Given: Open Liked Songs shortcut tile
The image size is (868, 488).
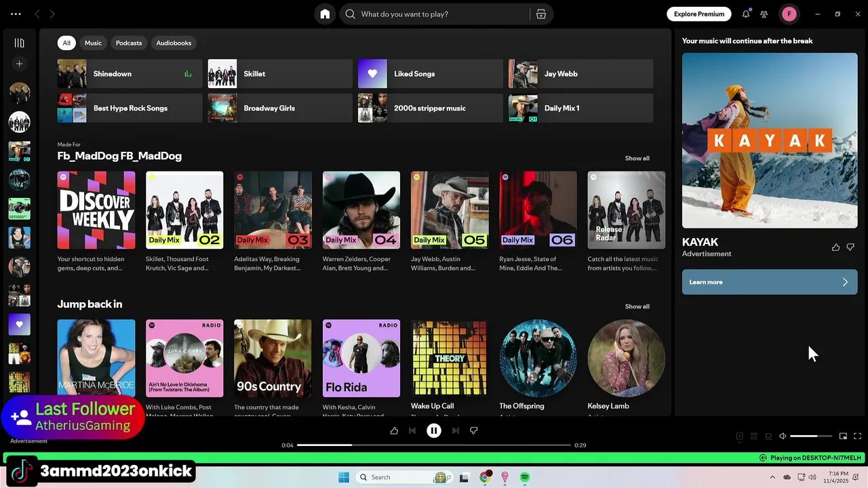Looking at the screenshot, I should 430,74.
